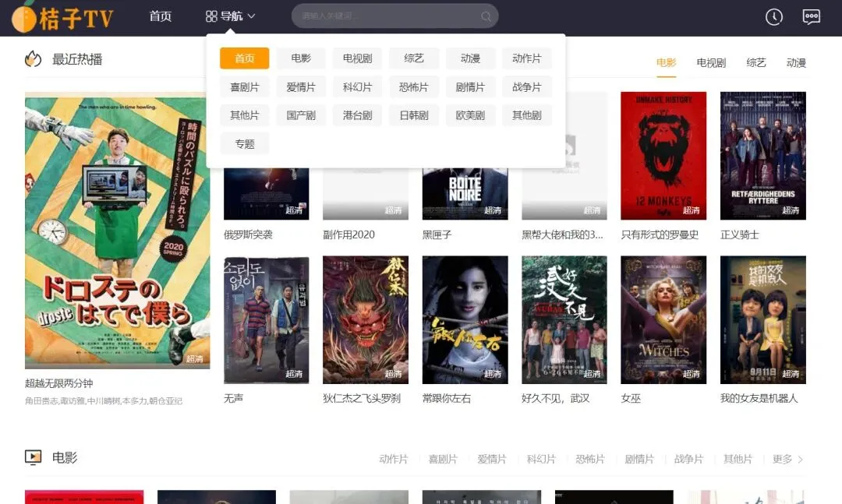Image resolution: width=842 pixels, height=504 pixels.
Task: Select 电影 in the navigation dropdown
Action: click(x=301, y=58)
